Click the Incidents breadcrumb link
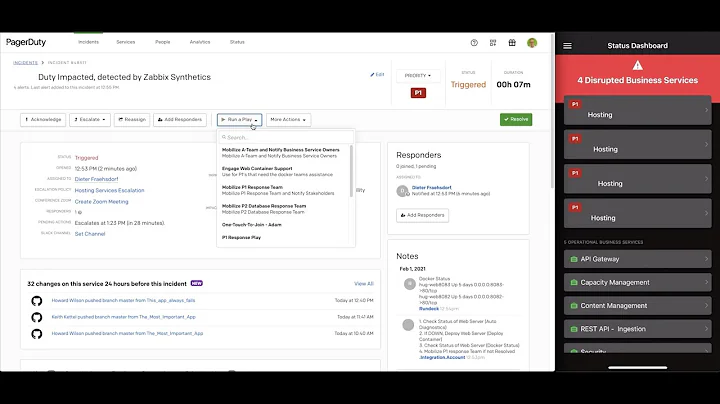The height and width of the screenshot is (404, 720). [x=25, y=63]
